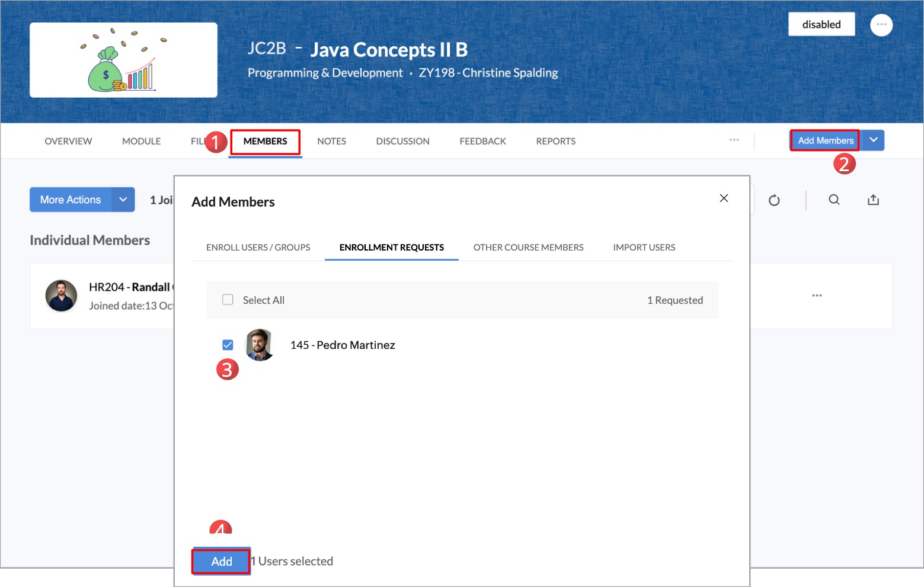Click Randall's member avatar
Viewport: 924px width, 587px height.
tap(62, 296)
